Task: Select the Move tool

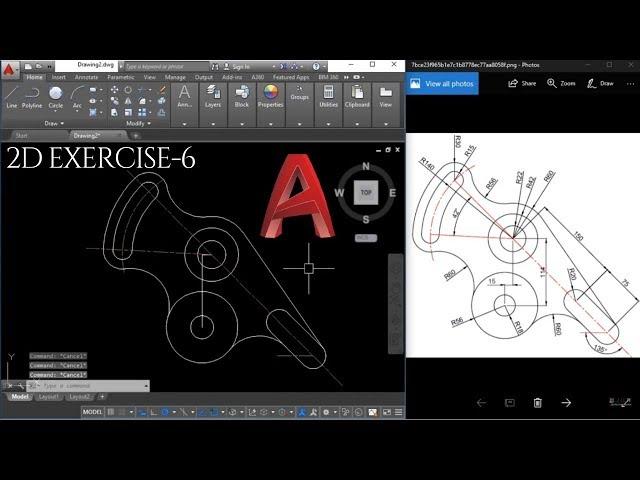Action: [x=114, y=89]
